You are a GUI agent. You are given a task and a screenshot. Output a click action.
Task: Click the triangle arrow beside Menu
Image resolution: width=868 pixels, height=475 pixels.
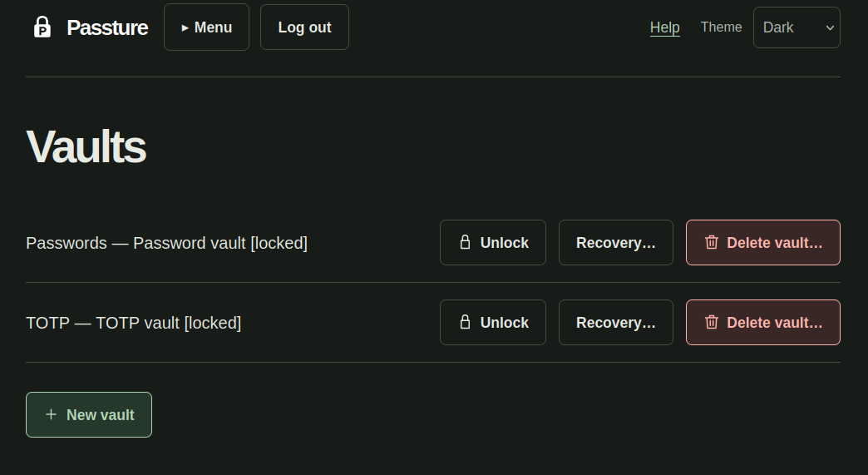pos(185,27)
